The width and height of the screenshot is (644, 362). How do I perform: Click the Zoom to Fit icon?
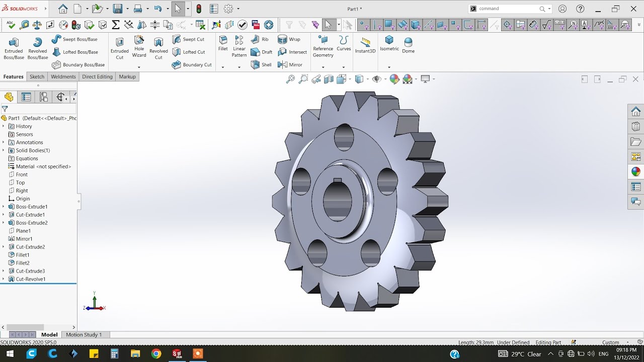coord(290,79)
